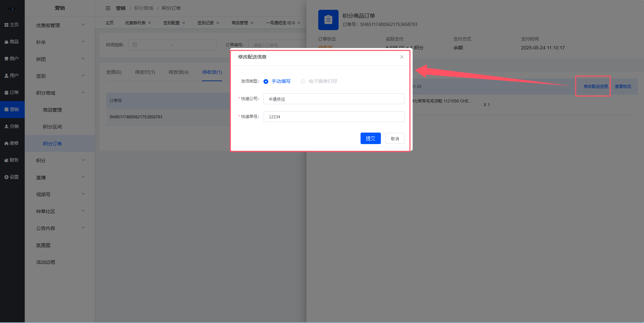This screenshot has width=644, height=323.
Task: Switch to 待发货(4) orders tab
Action: (178, 72)
